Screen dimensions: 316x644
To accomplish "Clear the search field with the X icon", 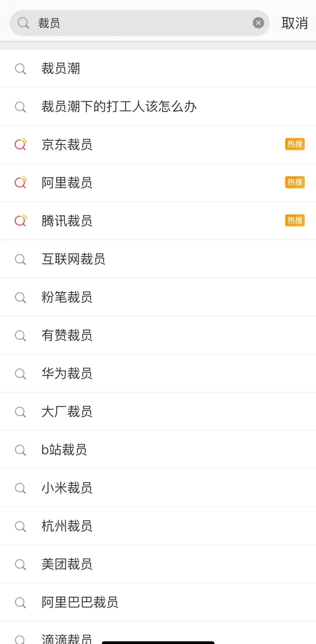I will pos(258,23).
